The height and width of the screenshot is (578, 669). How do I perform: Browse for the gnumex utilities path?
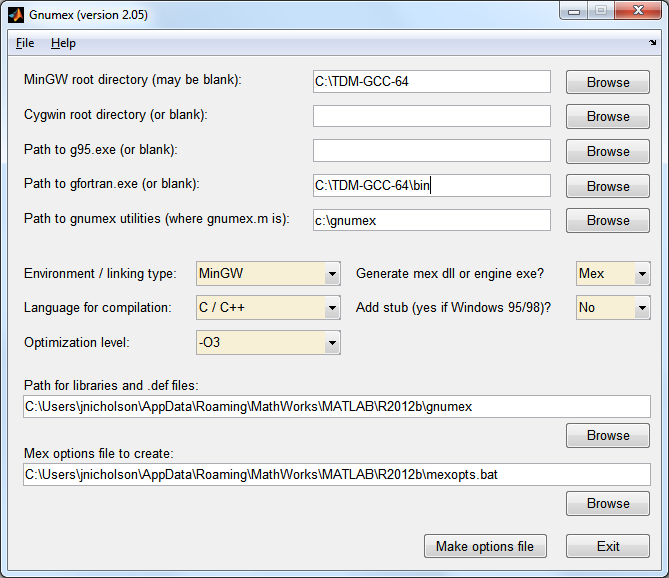pos(608,220)
